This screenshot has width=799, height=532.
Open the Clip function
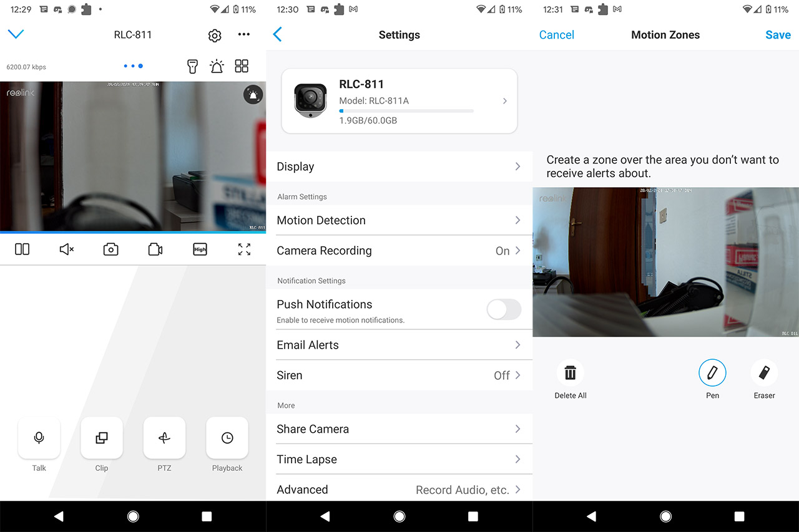click(102, 438)
